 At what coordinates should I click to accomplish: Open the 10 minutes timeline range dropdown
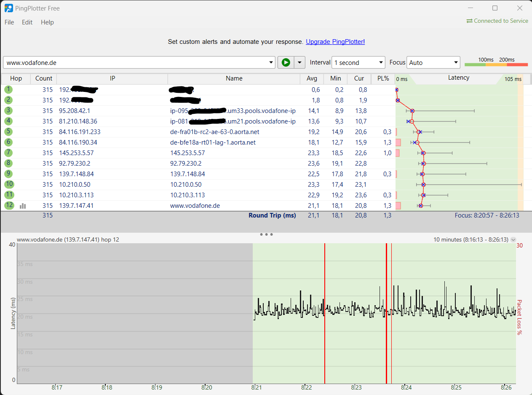click(513, 239)
